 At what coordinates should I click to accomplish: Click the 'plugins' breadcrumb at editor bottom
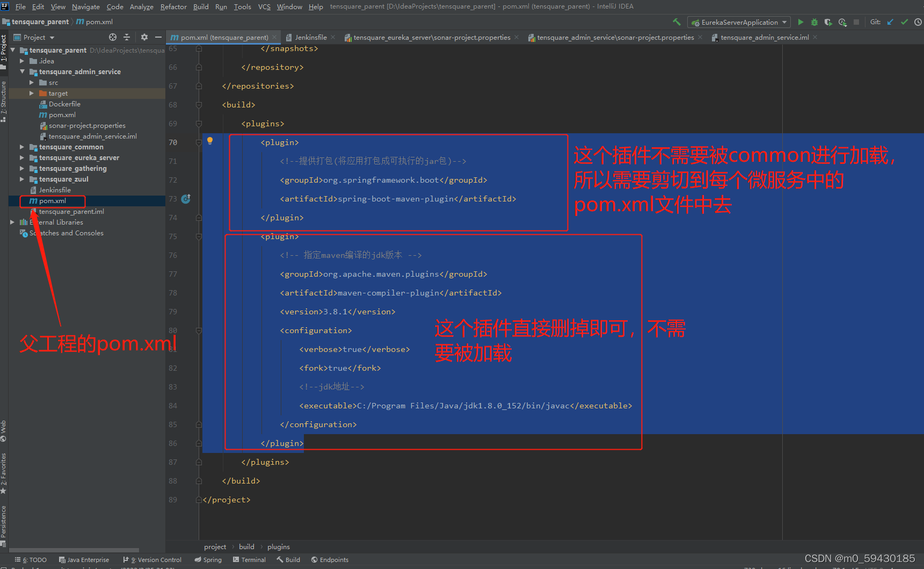click(x=279, y=546)
